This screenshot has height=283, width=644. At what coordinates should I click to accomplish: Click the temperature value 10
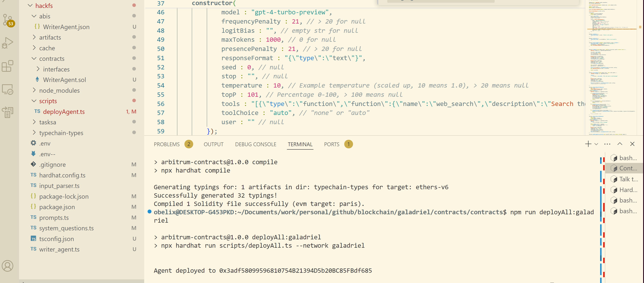point(277,85)
